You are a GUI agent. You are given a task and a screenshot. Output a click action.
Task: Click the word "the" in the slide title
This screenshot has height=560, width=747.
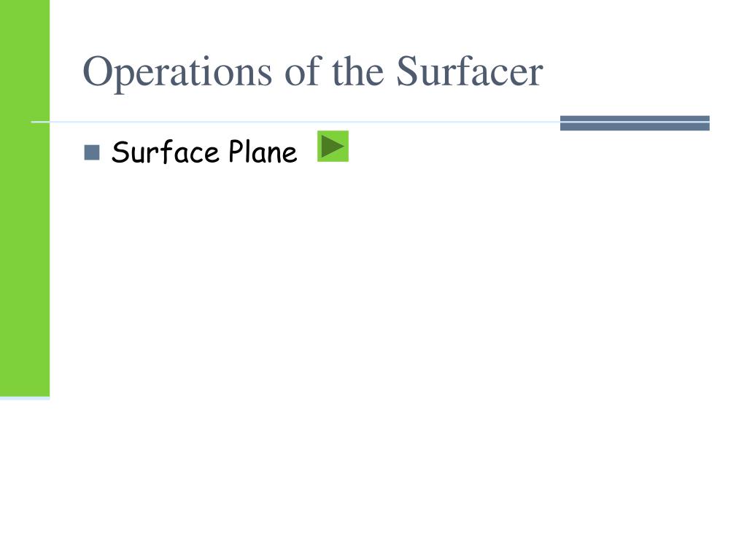pos(357,71)
